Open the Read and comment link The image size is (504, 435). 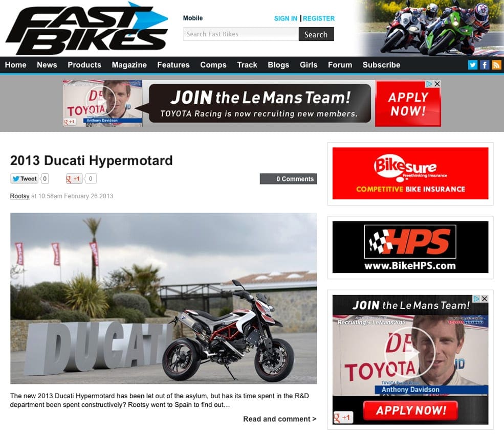coord(280,419)
